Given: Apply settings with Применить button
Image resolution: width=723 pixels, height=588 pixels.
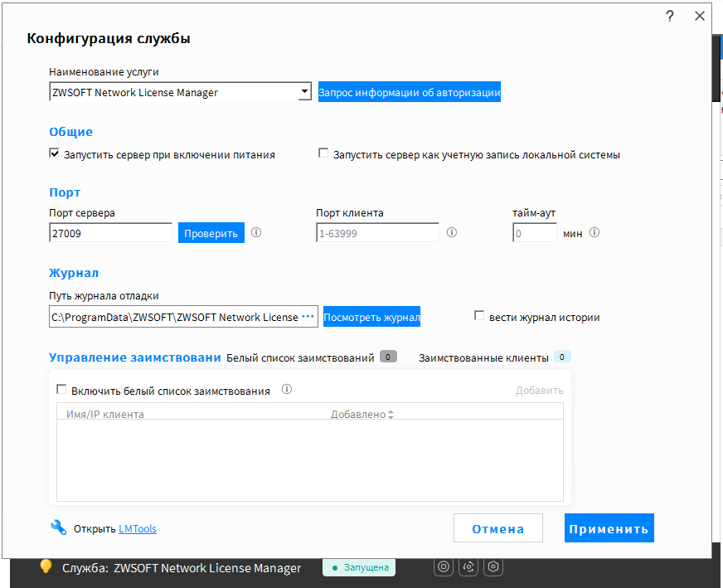Looking at the screenshot, I should [609, 528].
